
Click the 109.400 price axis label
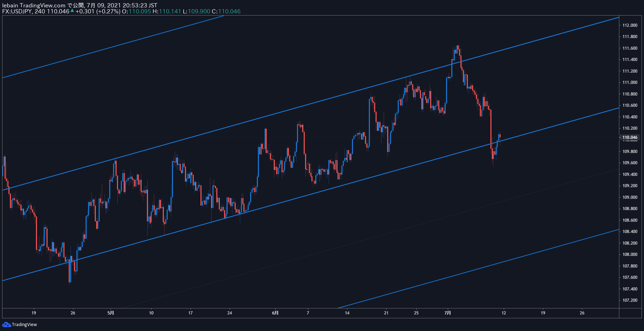point(630,174)
